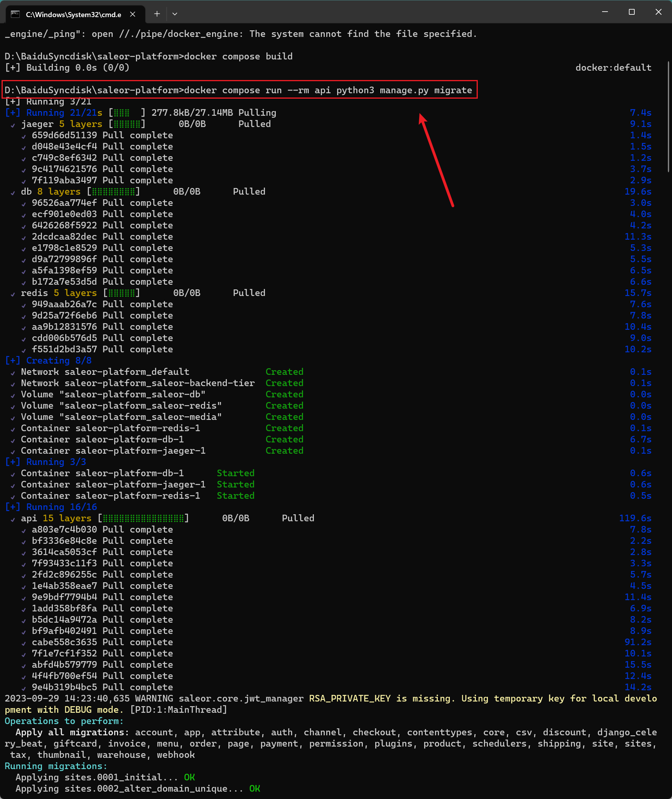Click layer hash cabe558c3635
The image size is (672, 799).
pyautogui.click(x=64, y=642)
